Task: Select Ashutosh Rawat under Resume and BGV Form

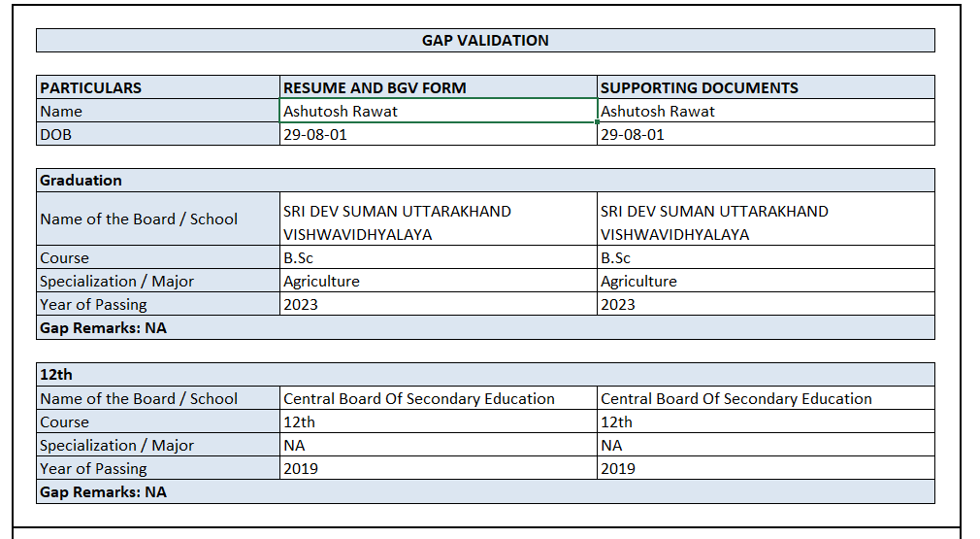Action: pyautogui.click(x=438, y=112)
